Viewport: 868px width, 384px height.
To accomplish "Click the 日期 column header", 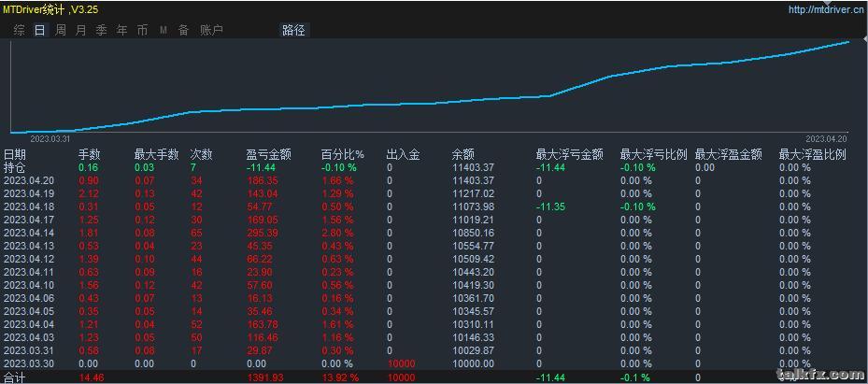I will pyautogui.click(x=15, y=154).
